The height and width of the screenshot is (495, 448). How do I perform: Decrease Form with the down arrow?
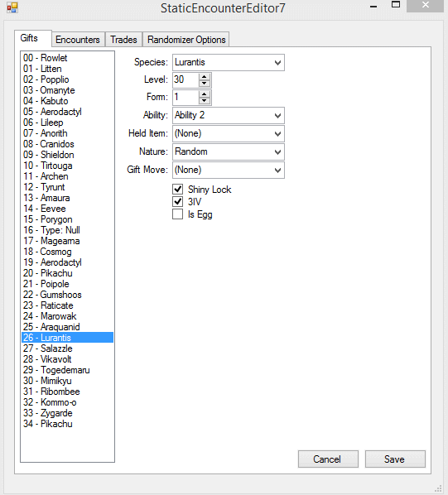[x=205, y=101]
